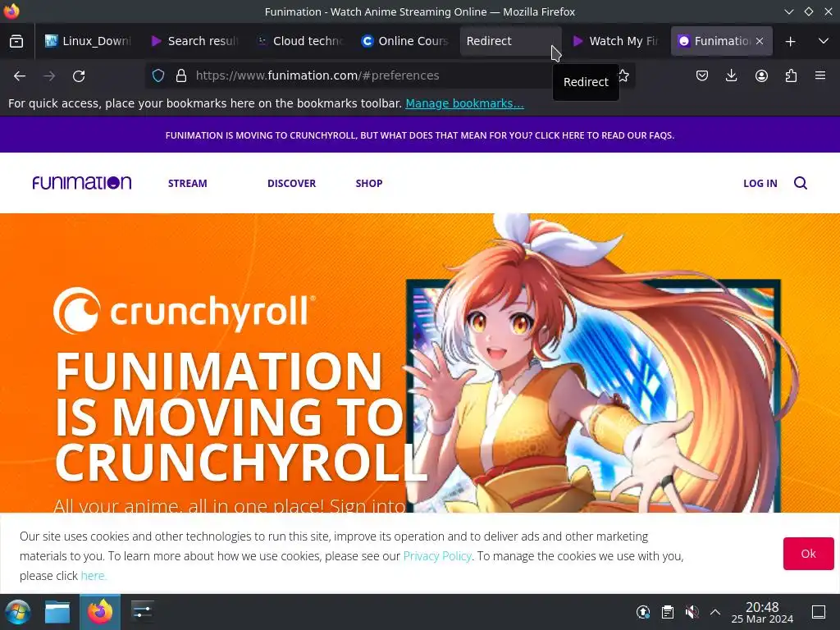Expand hidden system tray icons
This screenshot has height=630, width=840.
click(x=715, y=612)
